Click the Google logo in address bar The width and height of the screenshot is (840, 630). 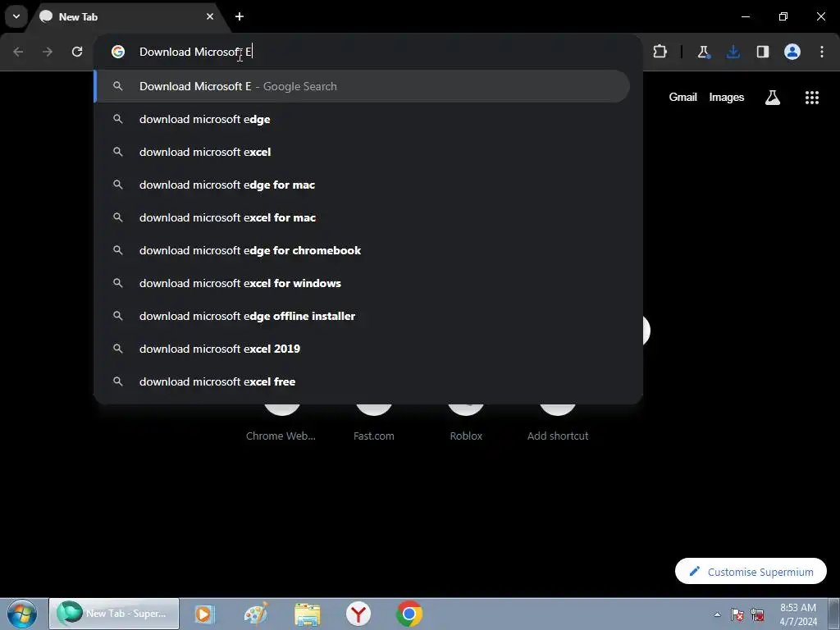[118, 52]
